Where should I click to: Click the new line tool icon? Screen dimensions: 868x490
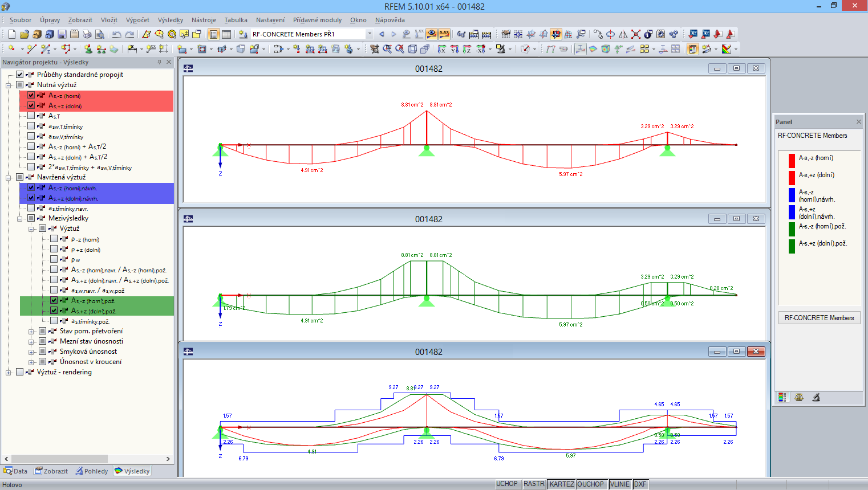tap(32, 49)
